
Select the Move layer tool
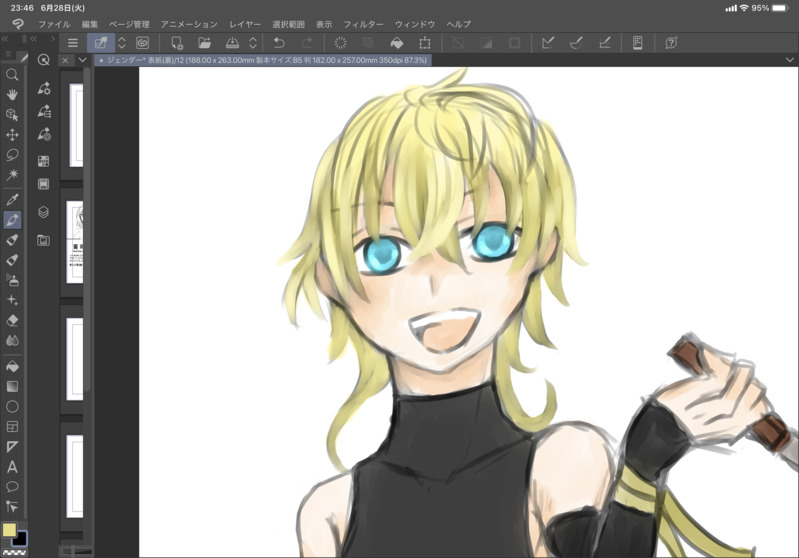tap(12, 135)
